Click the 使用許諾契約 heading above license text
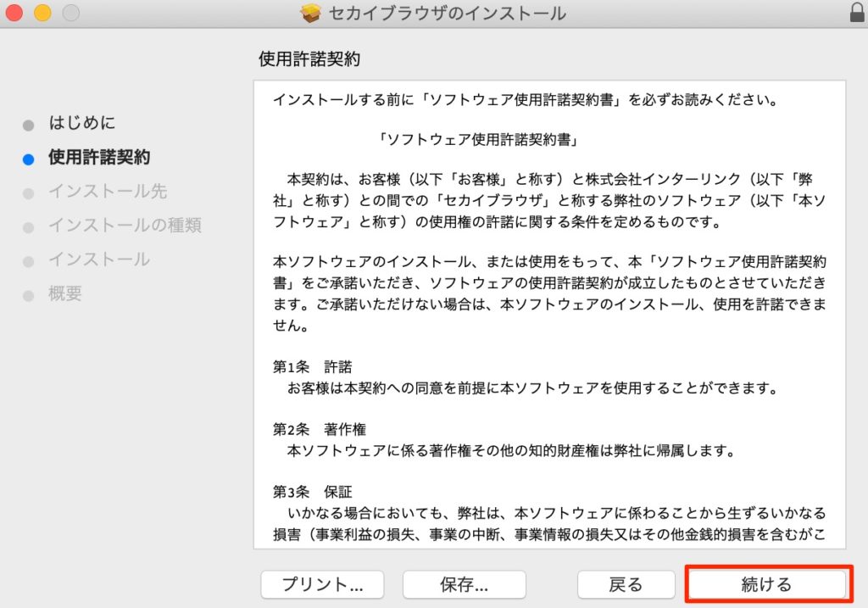This screenshot has height=608, width=868. tap(309, 59)
